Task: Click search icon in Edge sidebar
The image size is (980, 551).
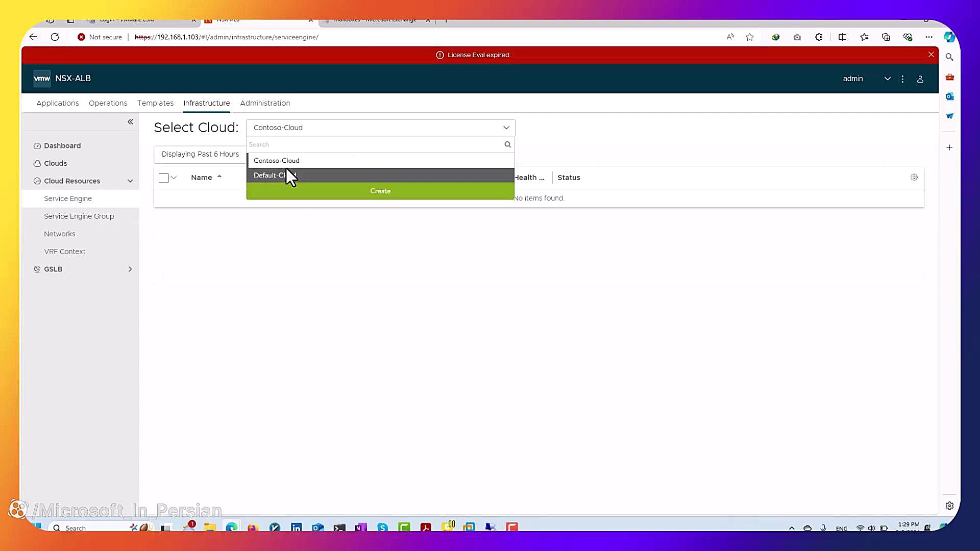Action: [949, 57]
